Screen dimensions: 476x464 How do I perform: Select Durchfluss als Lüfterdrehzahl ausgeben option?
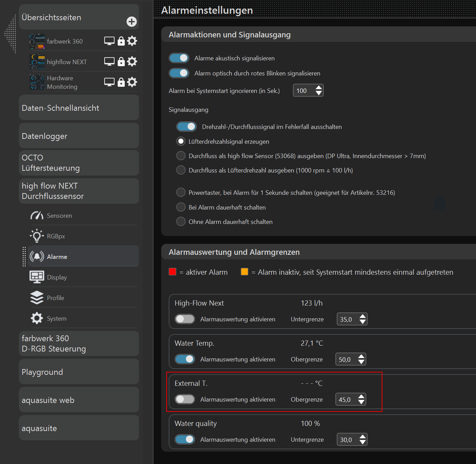point(181,170)
